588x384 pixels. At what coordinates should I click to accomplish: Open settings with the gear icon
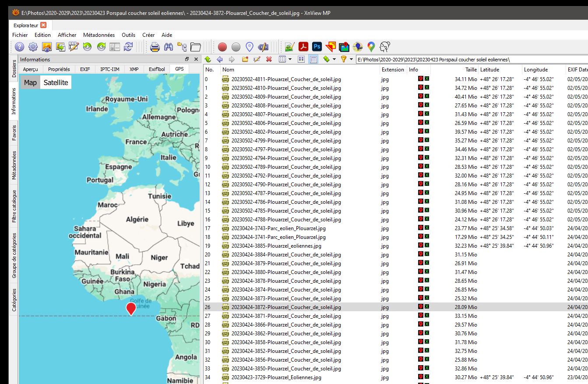[x=33, y=47]
